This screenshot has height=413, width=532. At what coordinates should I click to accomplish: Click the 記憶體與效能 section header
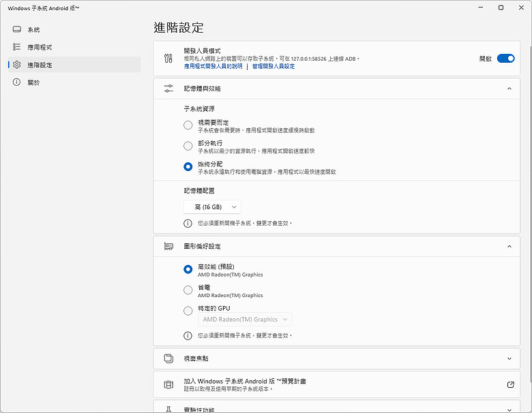coord(336,89)
